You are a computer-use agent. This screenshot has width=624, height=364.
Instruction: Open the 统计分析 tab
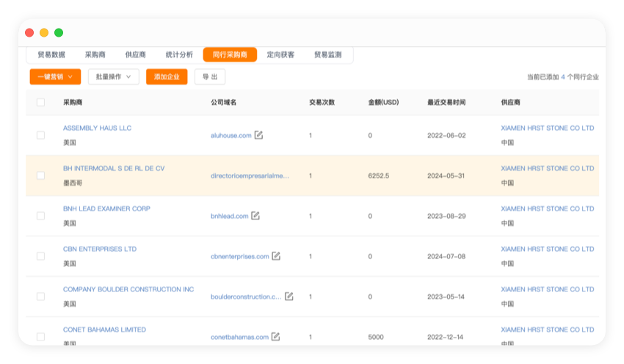click(179, 54)
